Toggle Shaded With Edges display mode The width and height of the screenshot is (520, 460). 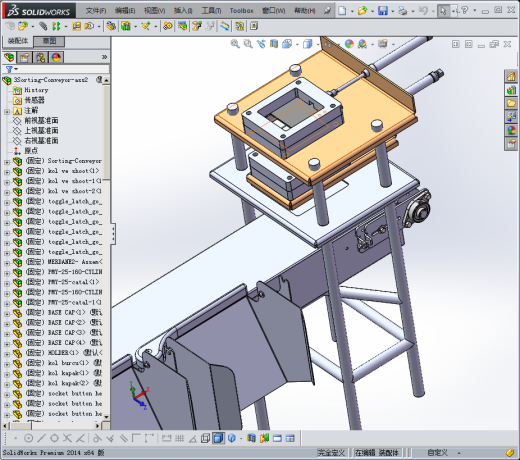tap(218, 438)
